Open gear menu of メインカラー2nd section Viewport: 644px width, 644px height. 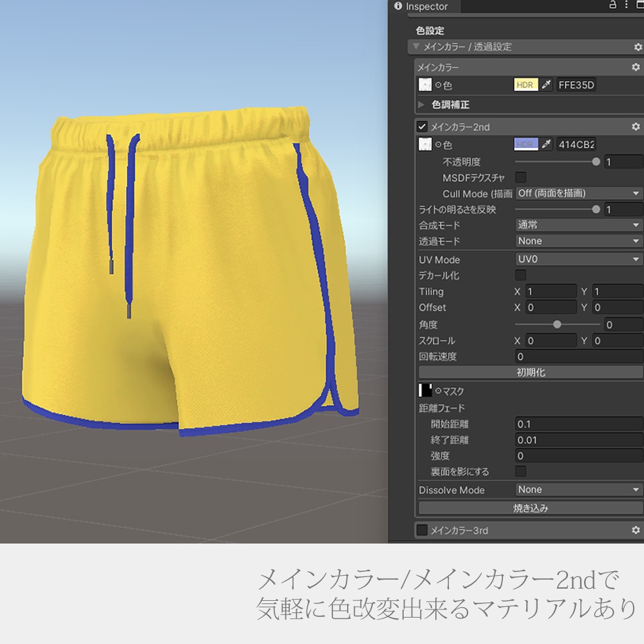pos(636,127)
